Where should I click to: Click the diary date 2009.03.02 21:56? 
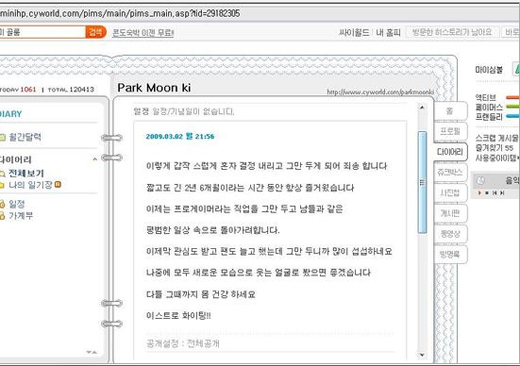click(x=180, y=136)
